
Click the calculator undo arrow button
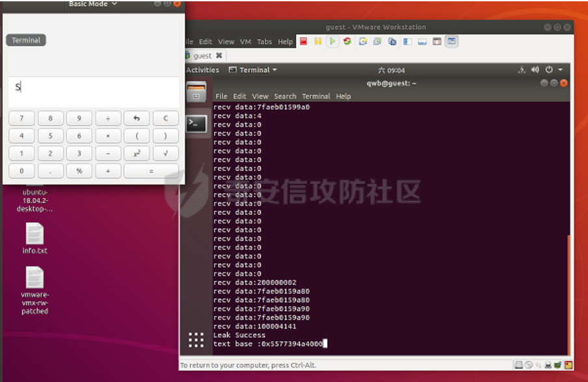click(137, 118)
